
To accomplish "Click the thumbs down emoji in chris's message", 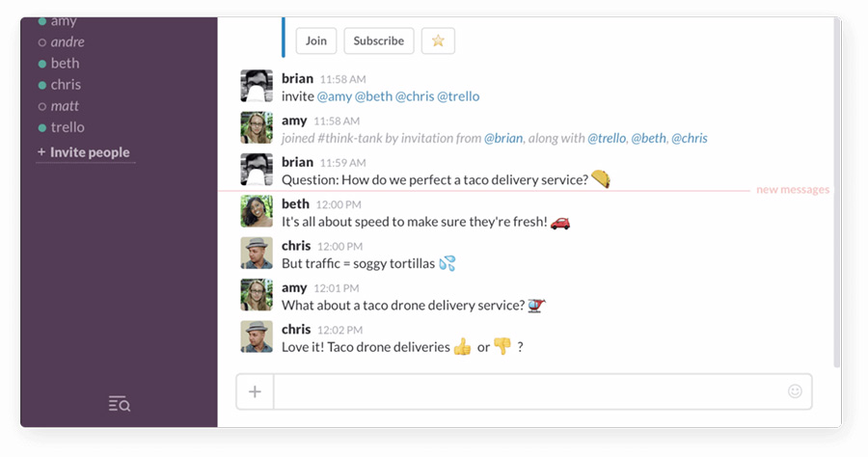I will [502, 346].
